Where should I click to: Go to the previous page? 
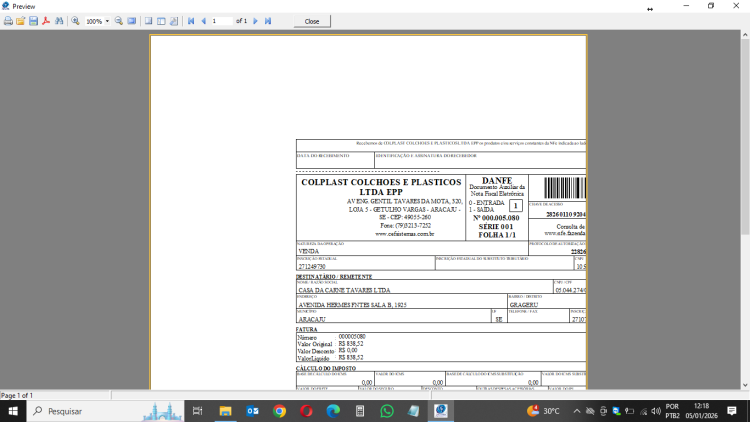204,21
